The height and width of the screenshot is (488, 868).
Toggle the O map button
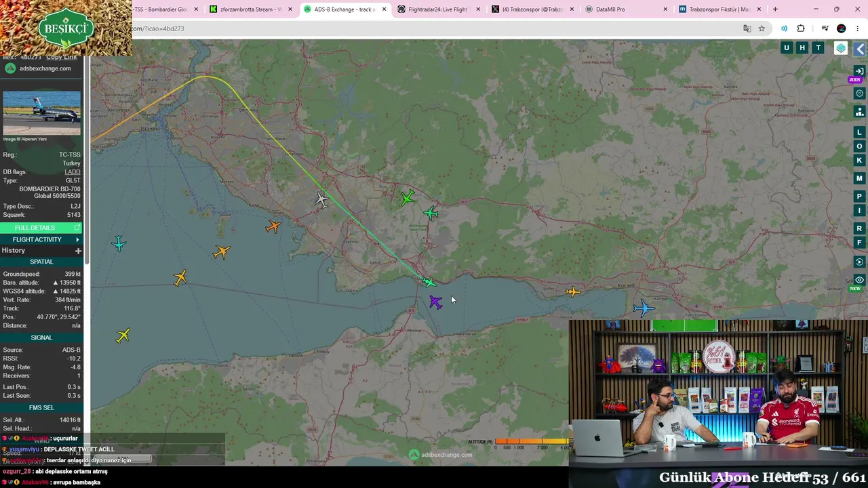click(x=860, y=146)
